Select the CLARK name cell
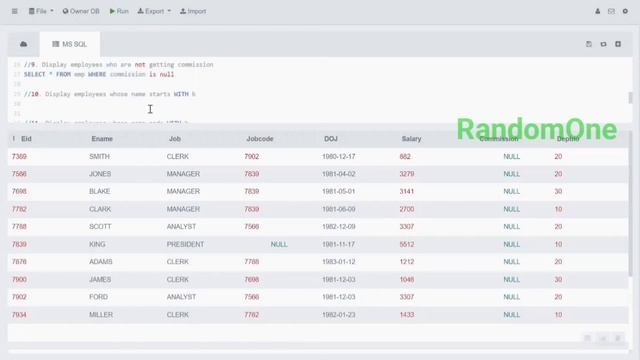Viewport: 640px width, 360px height. 100,209
